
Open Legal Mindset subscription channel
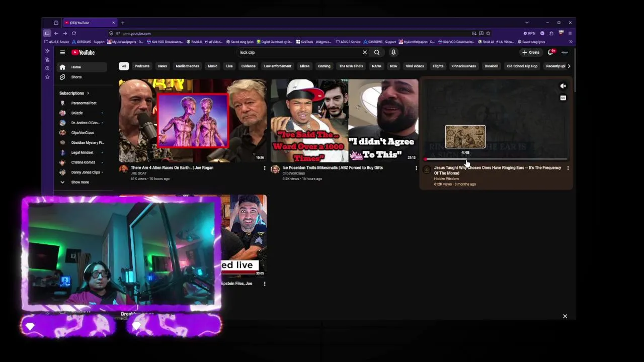click(x=82, y=152)
